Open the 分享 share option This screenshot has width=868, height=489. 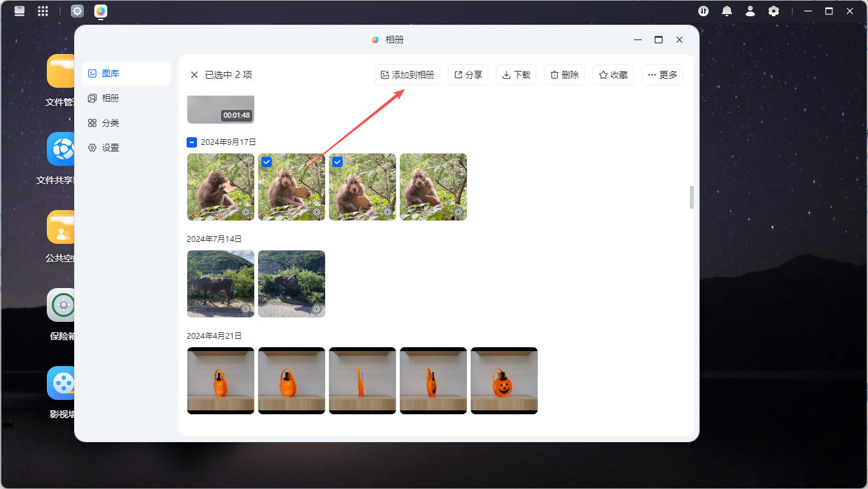[468, 75]
